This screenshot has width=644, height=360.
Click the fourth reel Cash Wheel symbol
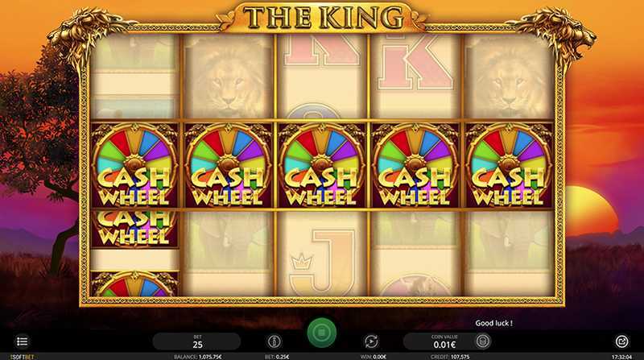(415, 165)
